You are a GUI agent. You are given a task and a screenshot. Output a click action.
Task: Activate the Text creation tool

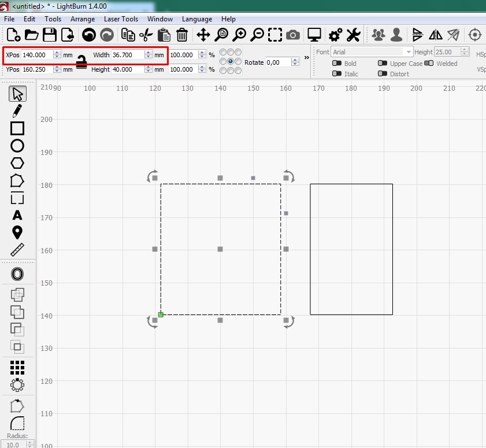[17, 215]
